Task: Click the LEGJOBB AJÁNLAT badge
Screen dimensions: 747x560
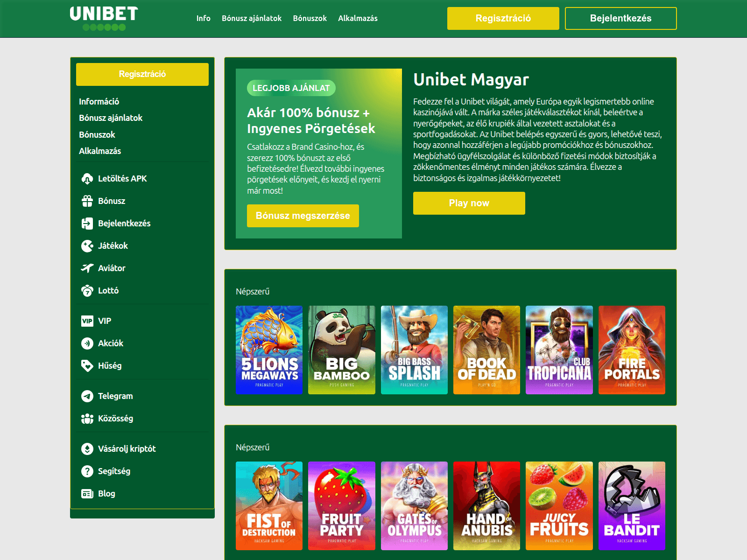Action: tap(291, 88)
